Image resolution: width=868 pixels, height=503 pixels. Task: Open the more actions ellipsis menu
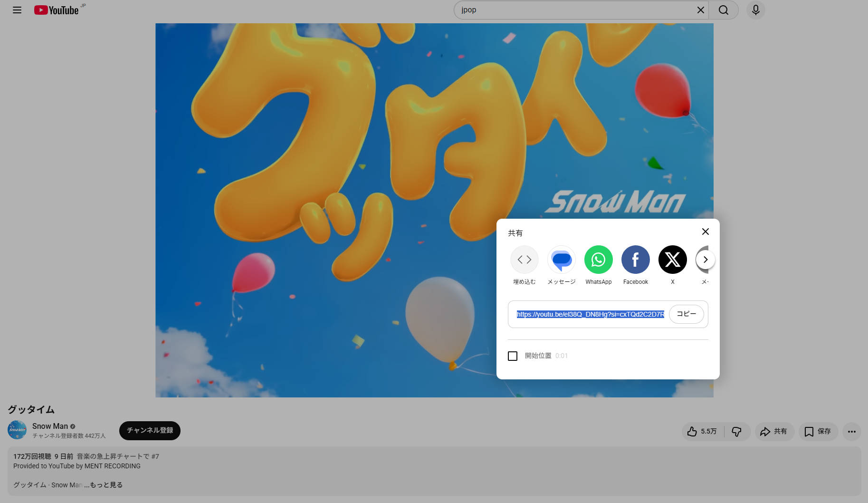click(x=852, y=432)
